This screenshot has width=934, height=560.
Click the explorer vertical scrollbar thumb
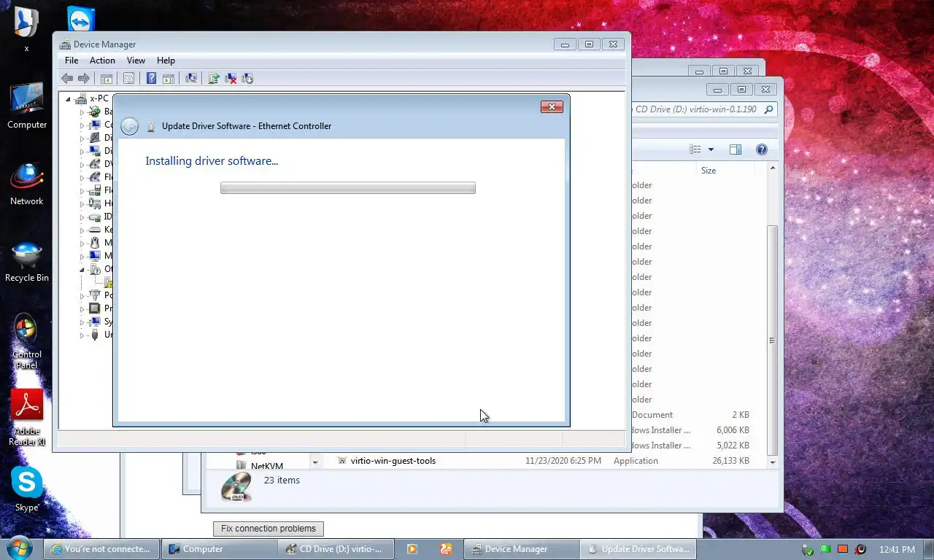pyautogui.click(x=772, y=341)
